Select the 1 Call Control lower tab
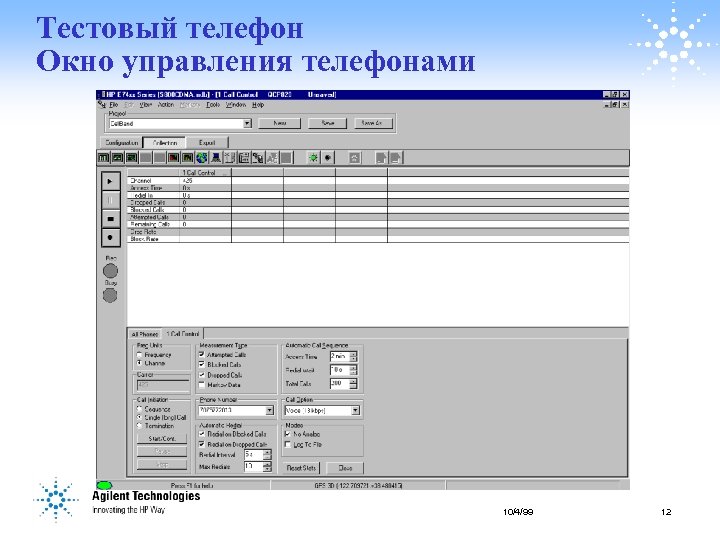This screenshot has height=540, width=720. pos(183,334)
